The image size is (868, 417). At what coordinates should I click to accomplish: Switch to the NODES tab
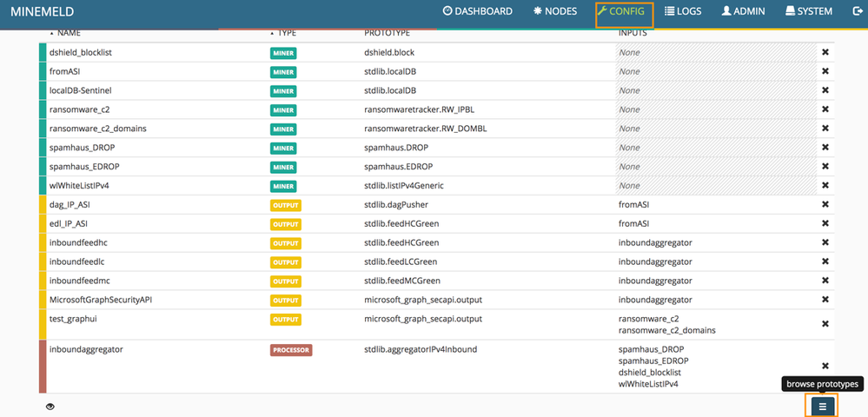click(555, 11)
